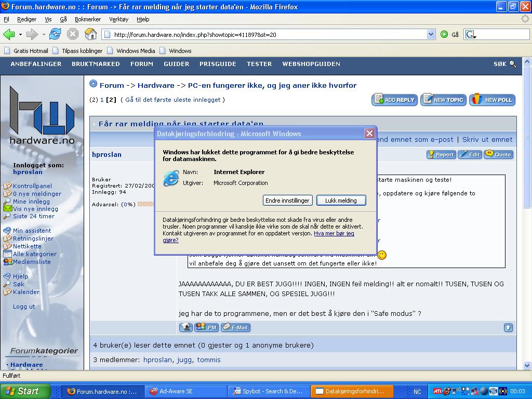Viewport: 532px width, 399px height.
Task: Click the NEW TOPIC button
Action: (444, 100)
